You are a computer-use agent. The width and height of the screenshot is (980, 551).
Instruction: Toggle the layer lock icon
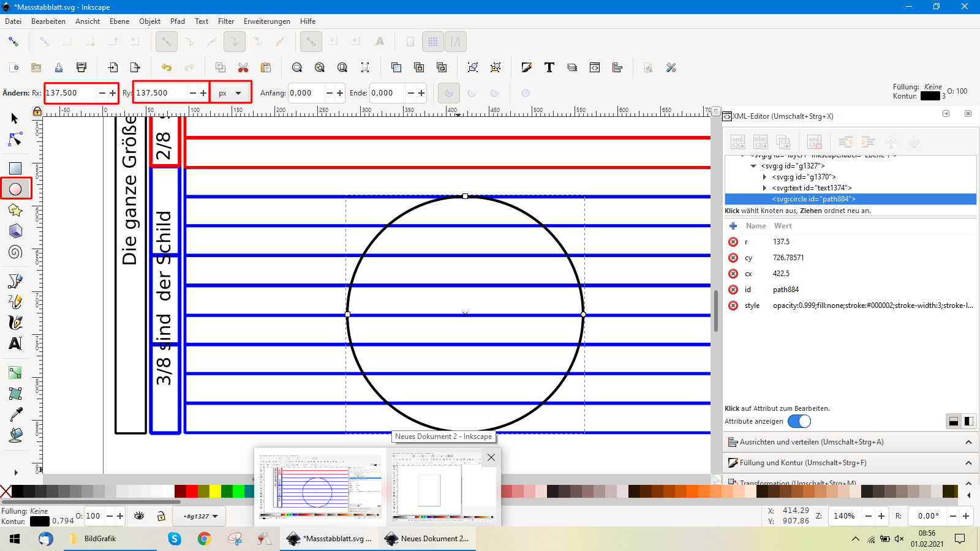pyautogui.click(x=161, y=516)
